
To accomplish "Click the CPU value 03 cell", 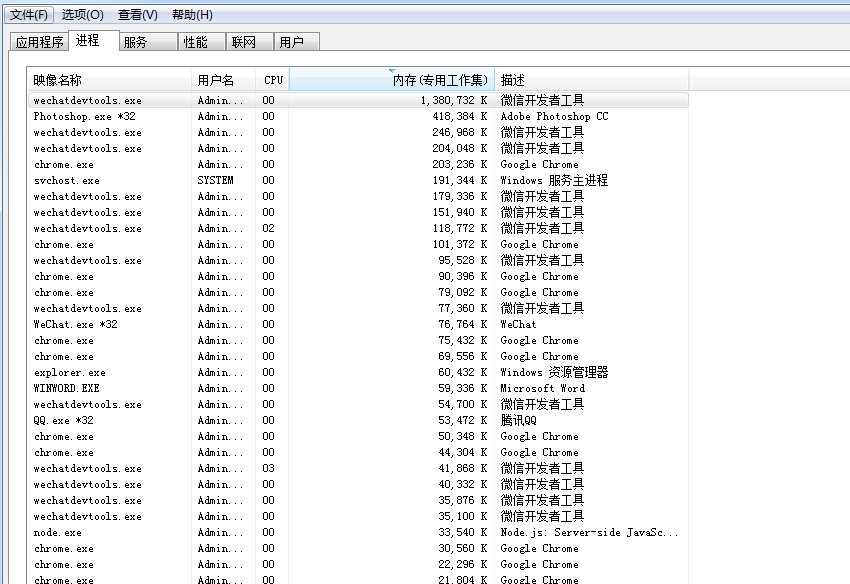I will click(x=268, y=468).
